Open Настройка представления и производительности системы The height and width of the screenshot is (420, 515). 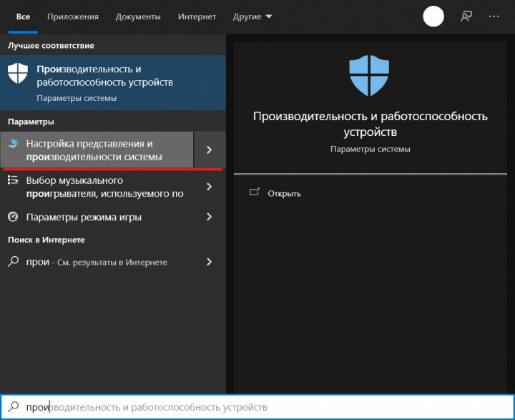[x=97, y=150]
